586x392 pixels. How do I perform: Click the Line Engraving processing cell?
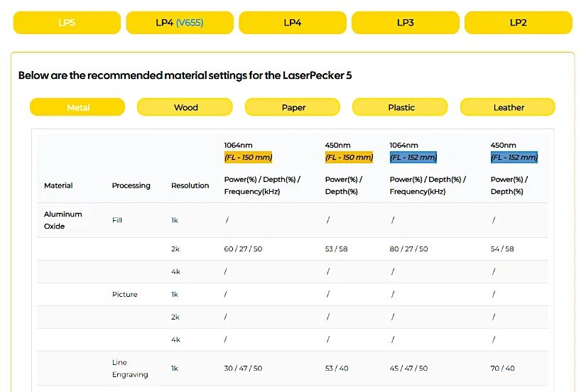[x=130, y=369]
